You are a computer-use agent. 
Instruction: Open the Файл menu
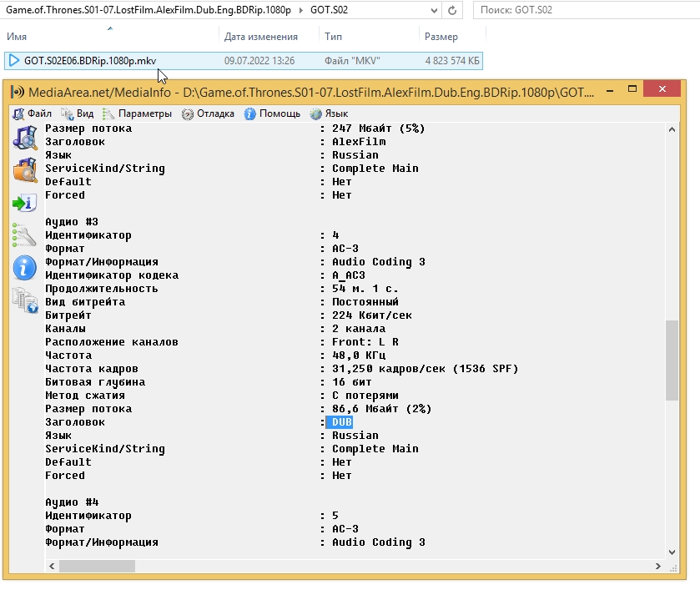pyautogui.click(x=33, y=113)
